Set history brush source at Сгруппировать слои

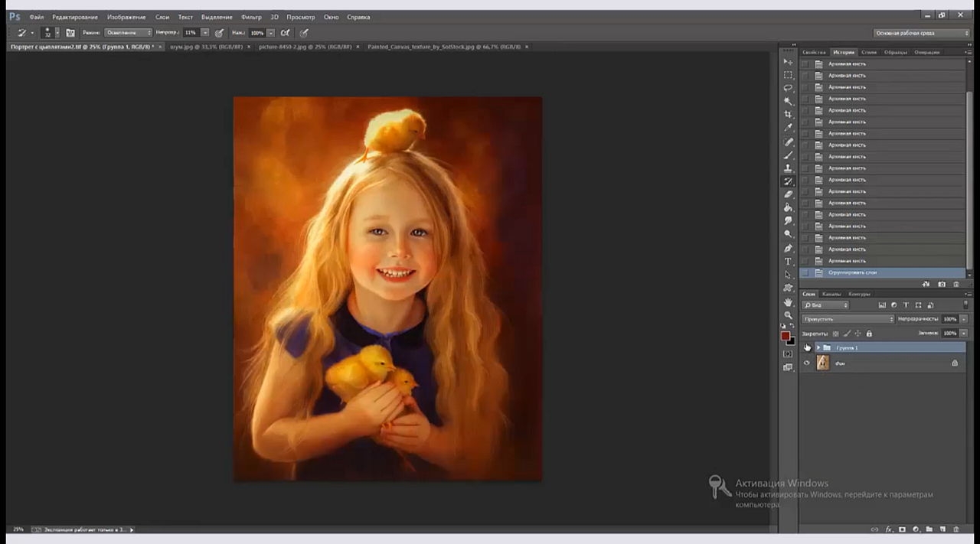(805, 272)
